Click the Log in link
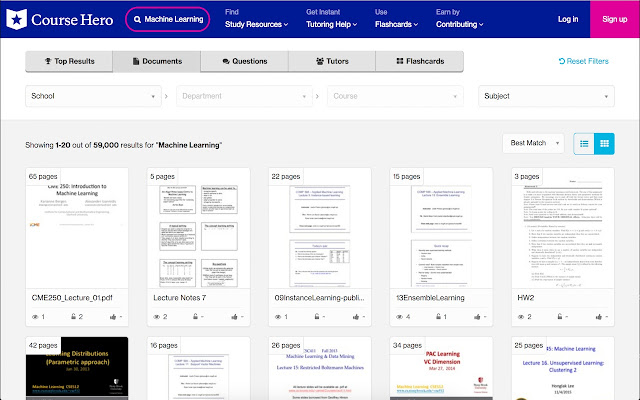This screenshot has height=400, width=640. click(x=568, y=19)
